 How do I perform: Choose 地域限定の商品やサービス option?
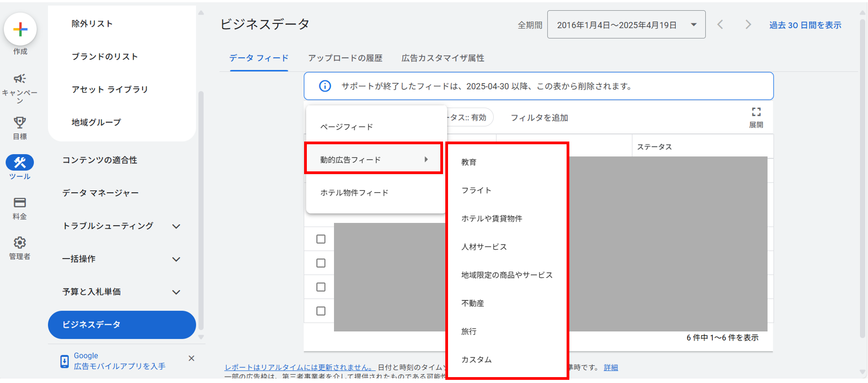tap(507, 275)
